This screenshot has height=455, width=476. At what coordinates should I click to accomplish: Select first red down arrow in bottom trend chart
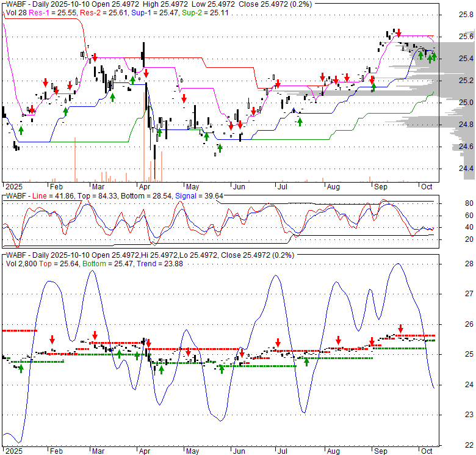point(52,339)
